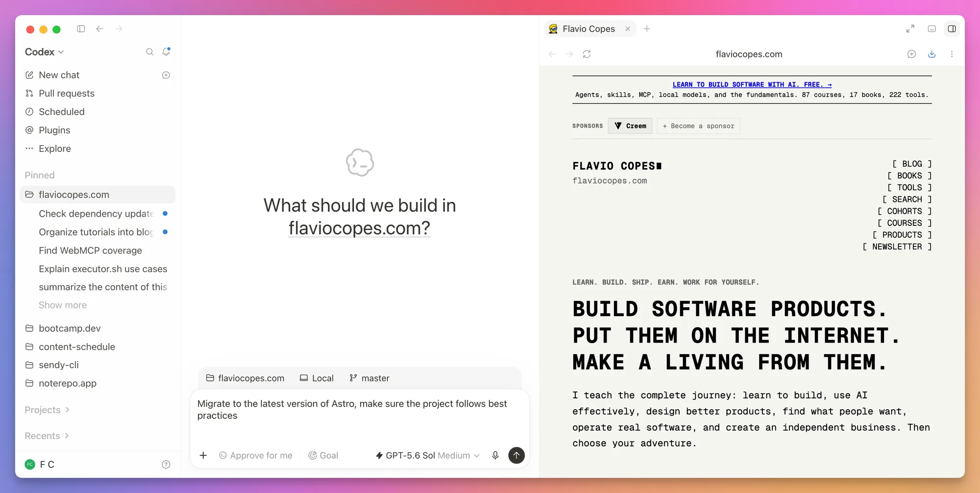This screenshot has width=980, height=493.
Task: Click the plus attach button in composer
Action: [203, 455]
